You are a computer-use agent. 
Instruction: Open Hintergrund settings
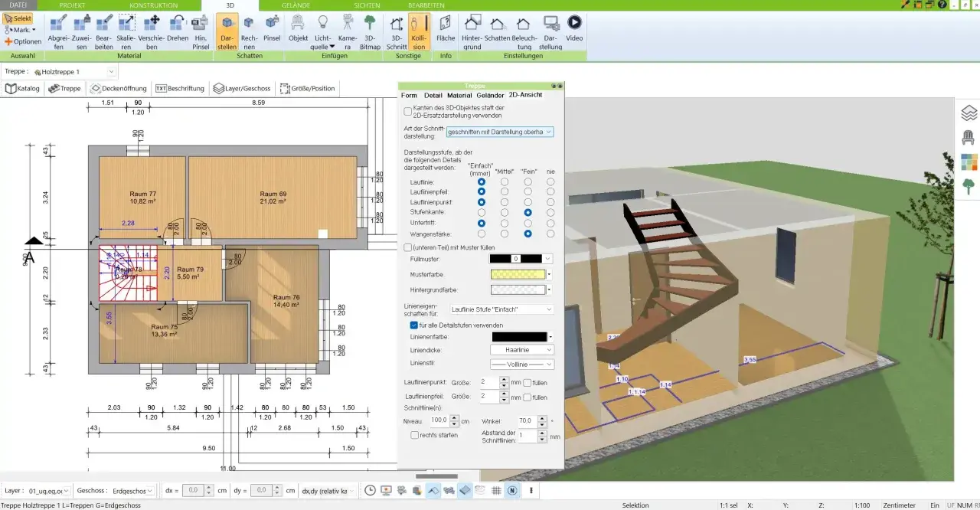tap(472, 32)
